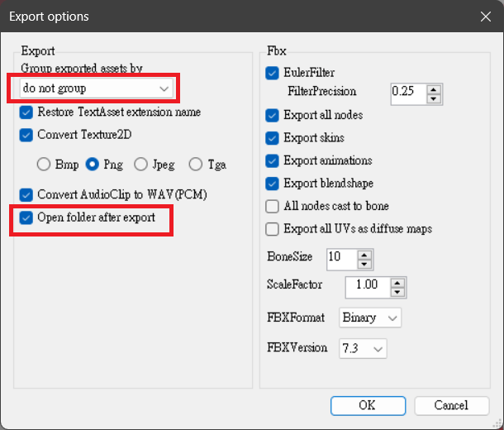Image resolution: width=504 pixels, height=430 pixels.
Task: Close the Export options dialog
Action: click(484, 16)
